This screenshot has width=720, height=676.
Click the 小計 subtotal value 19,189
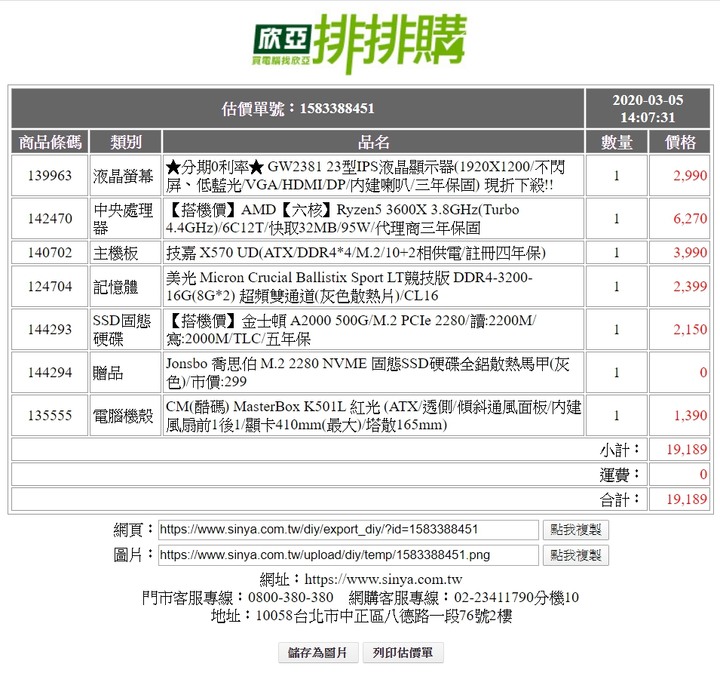pos(686,450)
